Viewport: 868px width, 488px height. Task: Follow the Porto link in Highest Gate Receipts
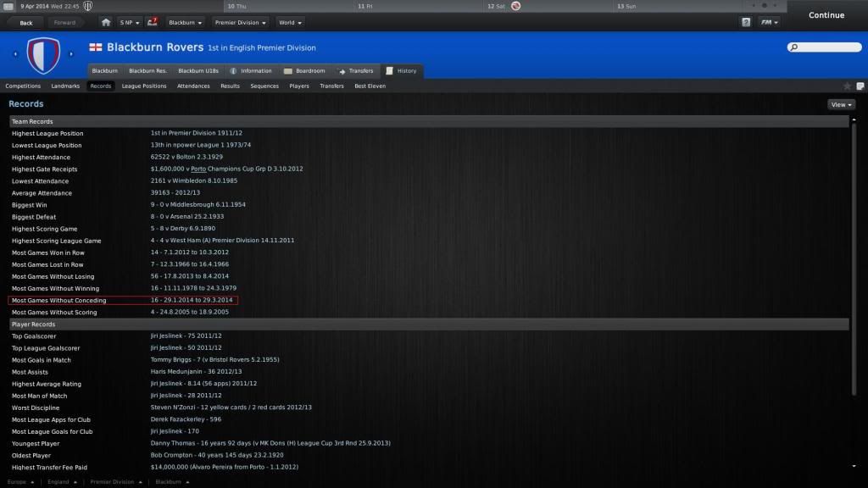point(198,169)
